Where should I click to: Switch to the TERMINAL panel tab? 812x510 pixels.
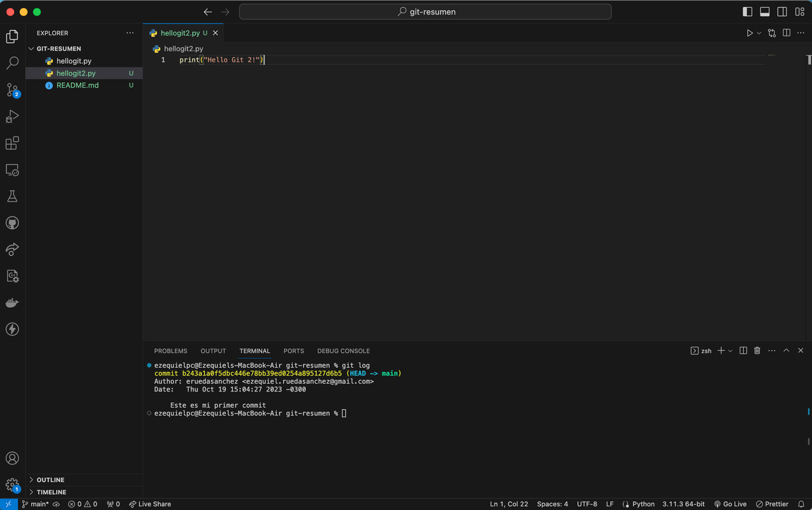coord(255,351)
